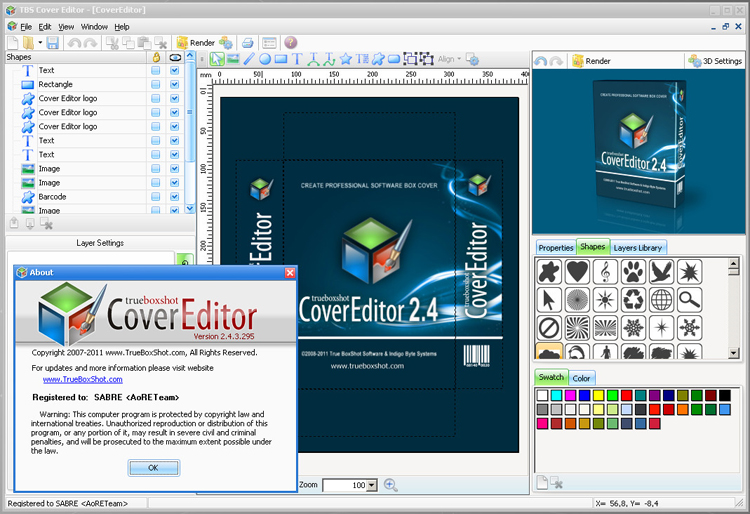This screenshot has width=750, height=514.
Task: Toggle visibility checkbox for Barcode layer
Action: click(x=175, y=197)
